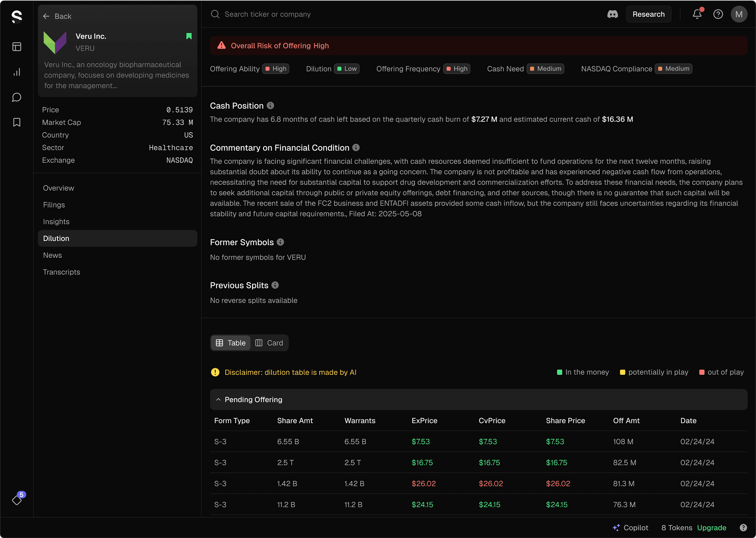
Task: Click the Back arrow icon
Action: 46,16
